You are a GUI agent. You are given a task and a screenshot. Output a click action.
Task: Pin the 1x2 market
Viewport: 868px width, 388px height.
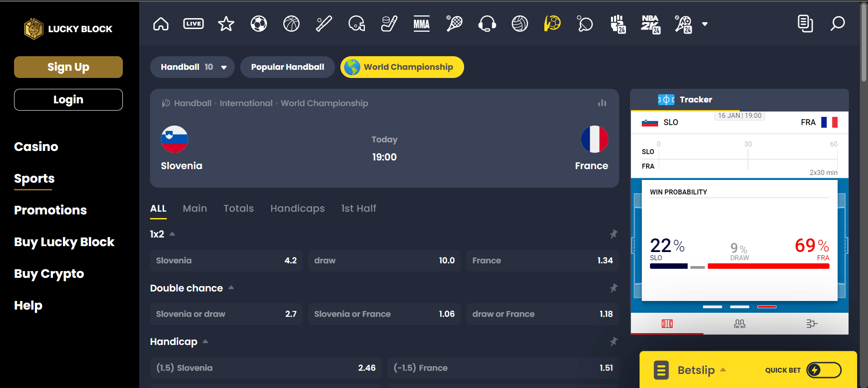coord(613,234)
